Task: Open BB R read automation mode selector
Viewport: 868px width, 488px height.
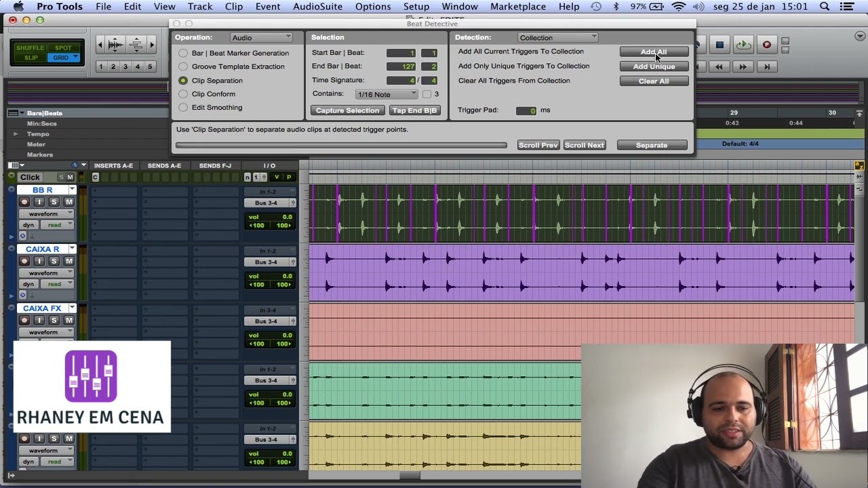Action: pyautogui.click(x=58, y=225)
